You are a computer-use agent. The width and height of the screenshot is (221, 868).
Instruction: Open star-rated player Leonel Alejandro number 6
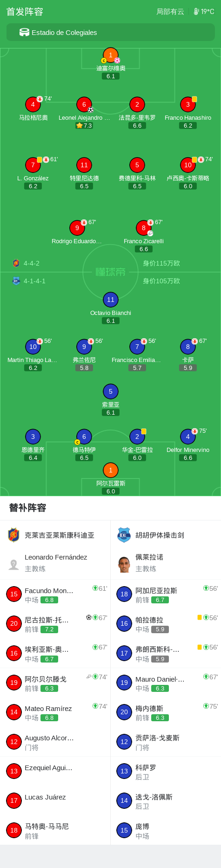coord(84,104)
